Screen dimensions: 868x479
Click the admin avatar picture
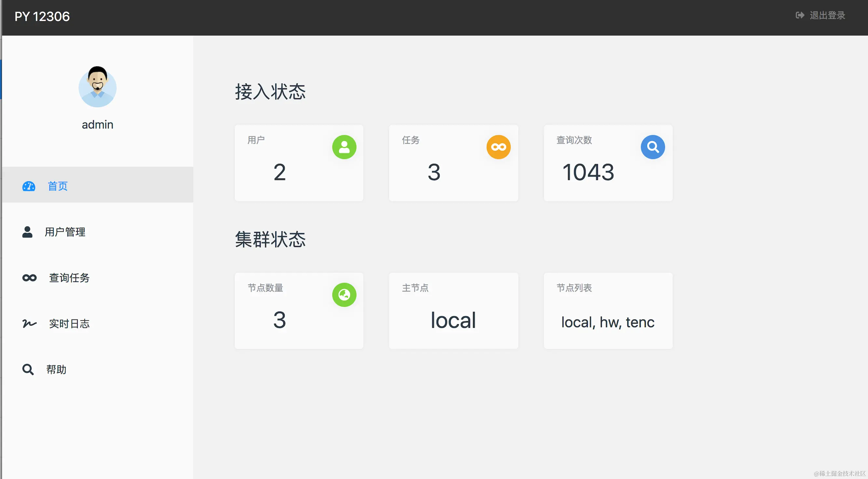97,87
